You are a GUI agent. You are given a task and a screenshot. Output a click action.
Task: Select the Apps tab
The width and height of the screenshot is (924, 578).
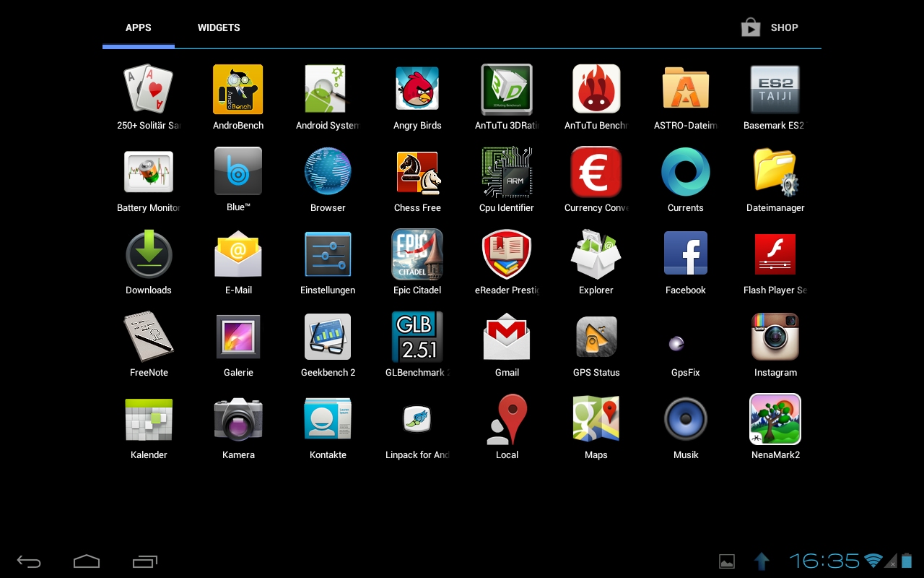click(139, 27)
